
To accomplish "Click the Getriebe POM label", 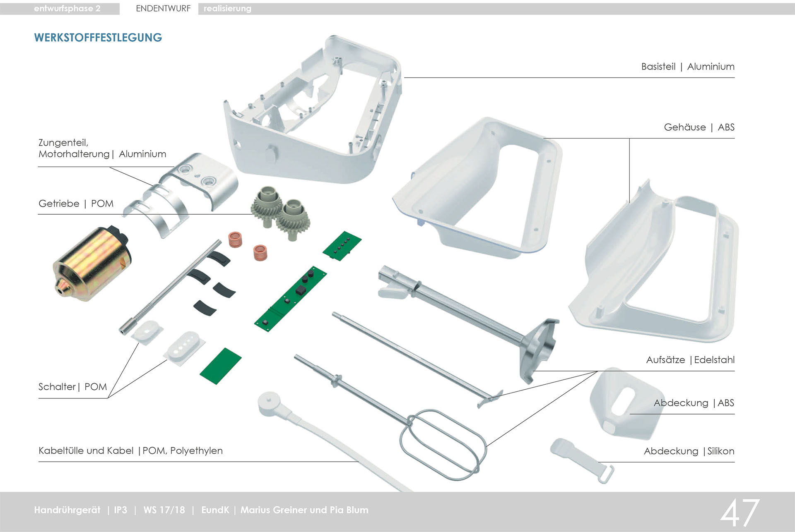I will pyautogui.click(x=76, y=204).
